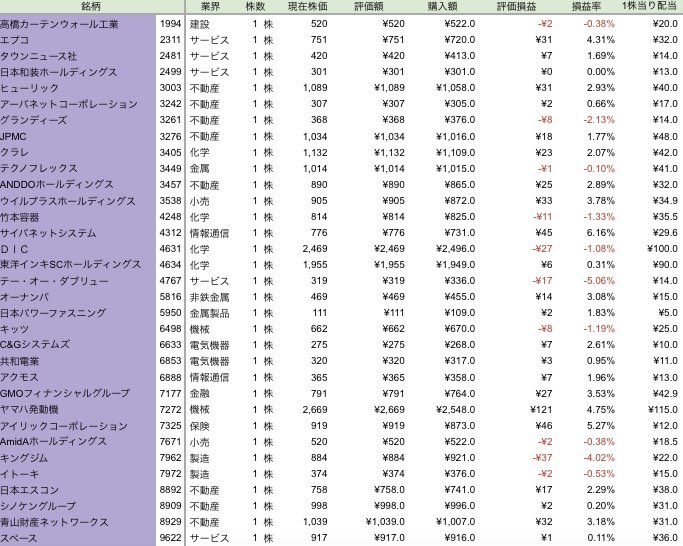Select the C&Gシステムズ cell
683x546 pixels.
35,345
